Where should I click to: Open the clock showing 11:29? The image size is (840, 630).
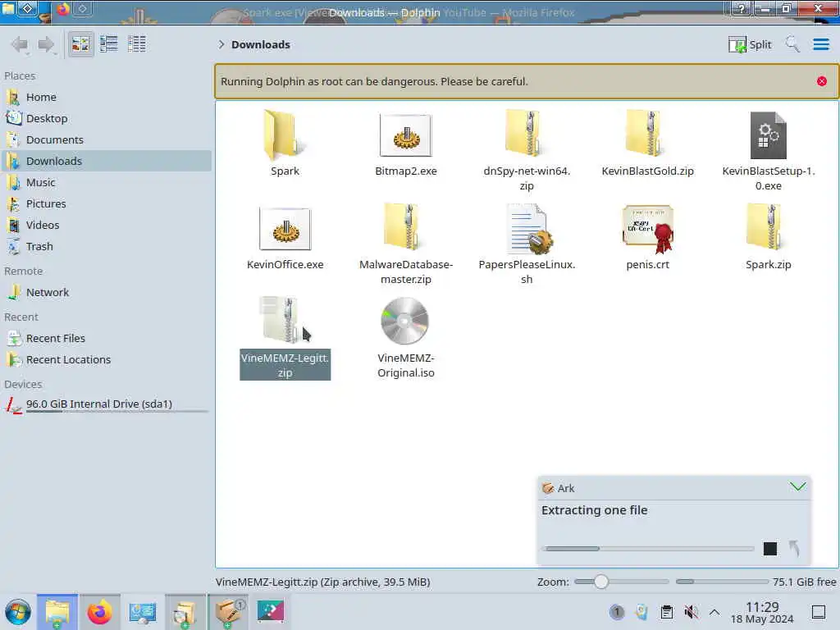[762, 612]
